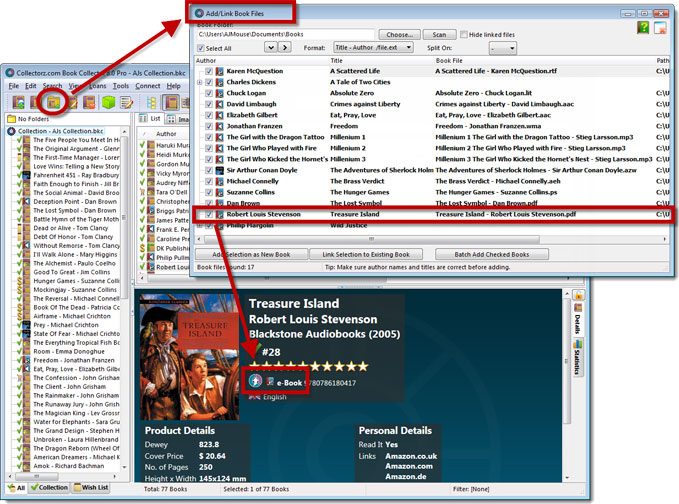Enable the Hide linked files checkbox

[x=463, y=34]
